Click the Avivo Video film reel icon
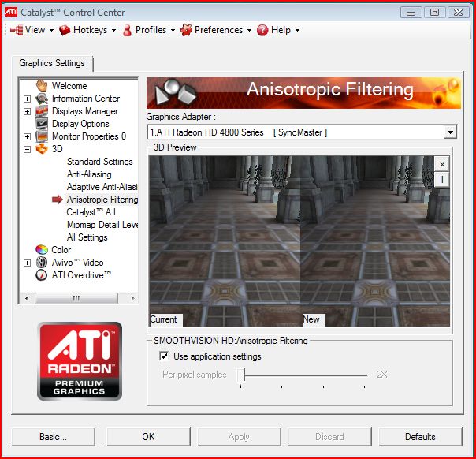 (42, 263)
